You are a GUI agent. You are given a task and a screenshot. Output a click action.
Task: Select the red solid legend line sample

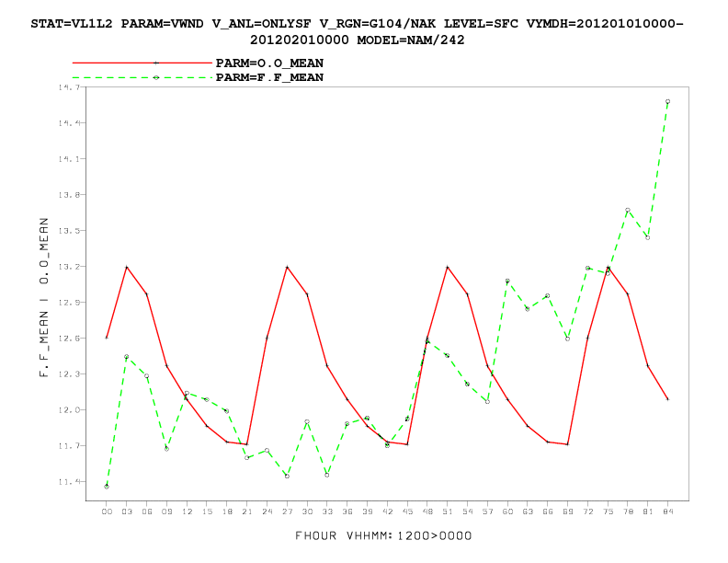click(142, 63)
